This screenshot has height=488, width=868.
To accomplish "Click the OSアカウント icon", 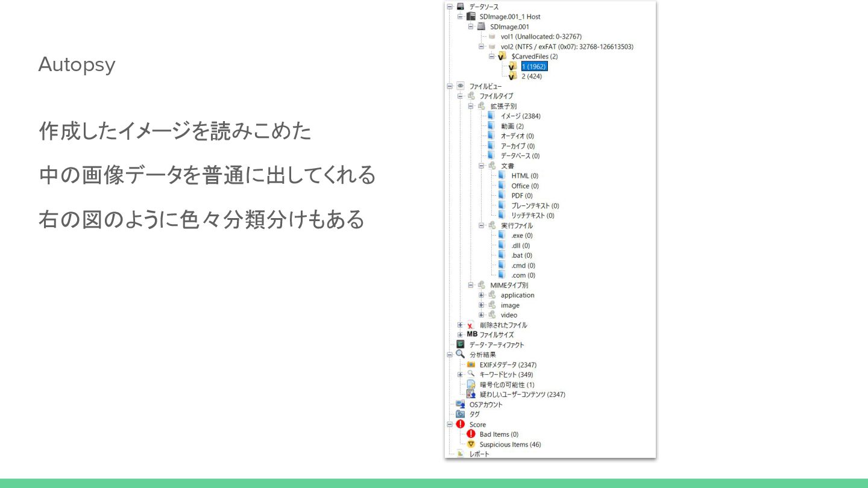I will pos(461,404).
